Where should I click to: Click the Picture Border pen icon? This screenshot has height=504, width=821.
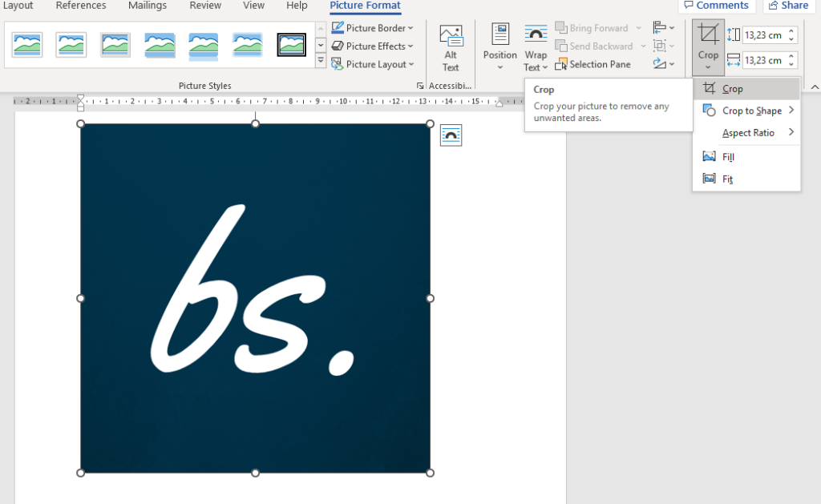click(x=338, y=27)
